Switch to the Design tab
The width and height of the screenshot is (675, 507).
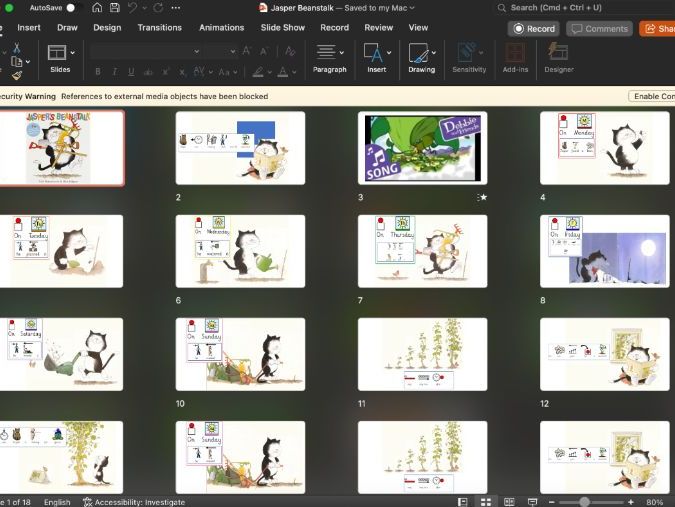tap(107, 28)
